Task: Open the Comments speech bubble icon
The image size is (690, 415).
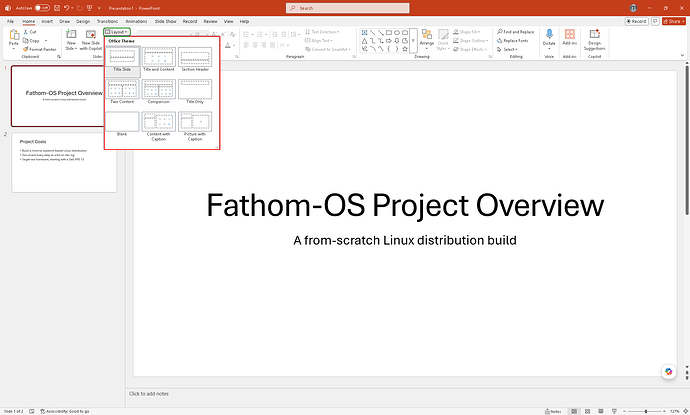Action: pyautogui.click(x=655, y=21)
